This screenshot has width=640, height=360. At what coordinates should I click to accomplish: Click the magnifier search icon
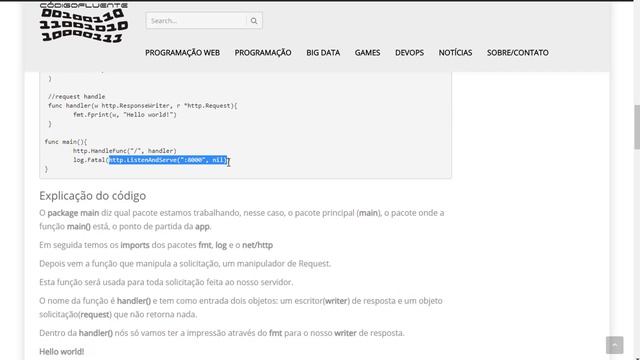click(254, 21)
